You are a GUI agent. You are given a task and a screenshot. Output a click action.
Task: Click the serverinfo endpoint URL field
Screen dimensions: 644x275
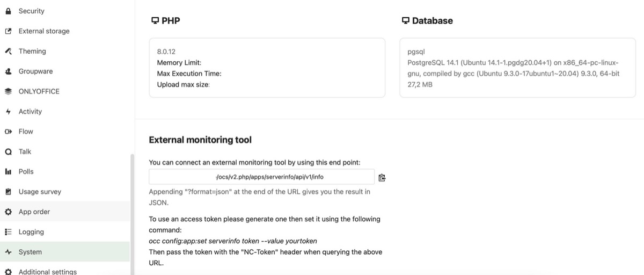tap(261, 177)
